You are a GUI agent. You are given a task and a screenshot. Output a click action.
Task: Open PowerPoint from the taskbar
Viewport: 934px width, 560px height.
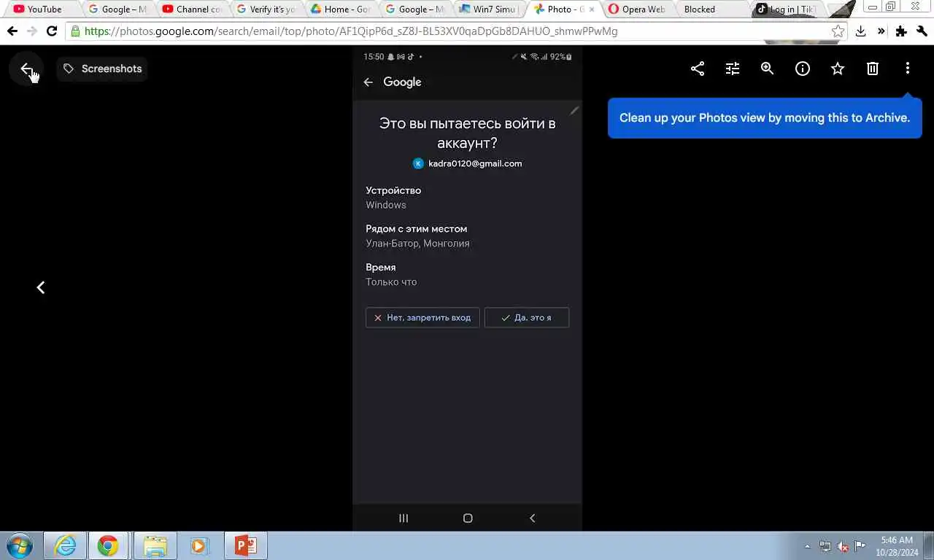(245, 545)
